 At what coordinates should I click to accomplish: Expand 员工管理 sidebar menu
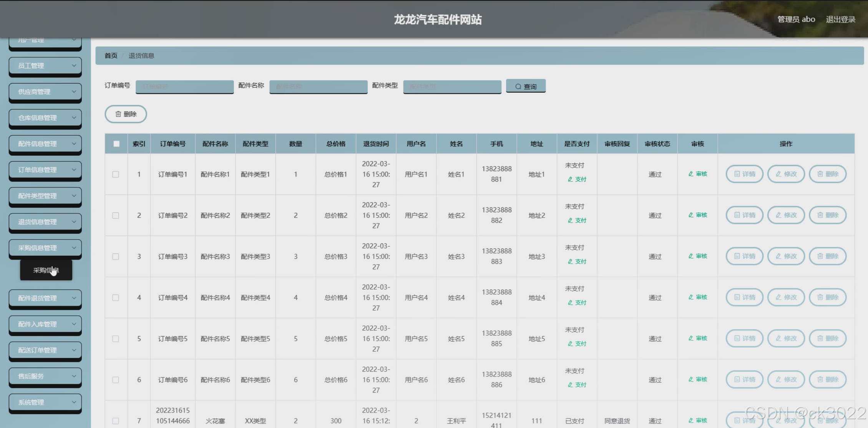[x=45, y=66]
